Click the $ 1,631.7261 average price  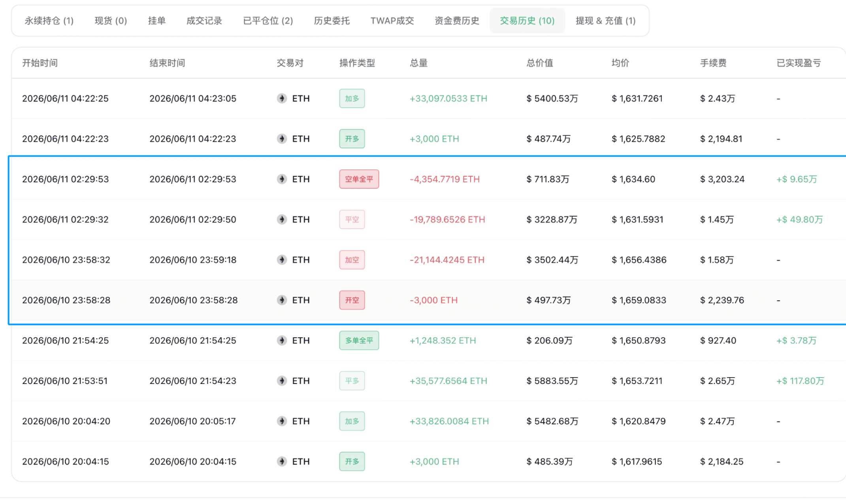click(x=637, y=98)
